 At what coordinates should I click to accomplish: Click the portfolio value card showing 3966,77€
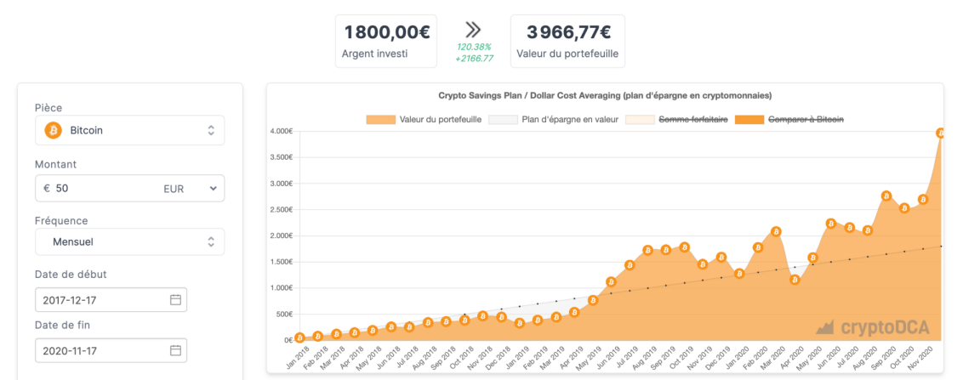point(567,41)
